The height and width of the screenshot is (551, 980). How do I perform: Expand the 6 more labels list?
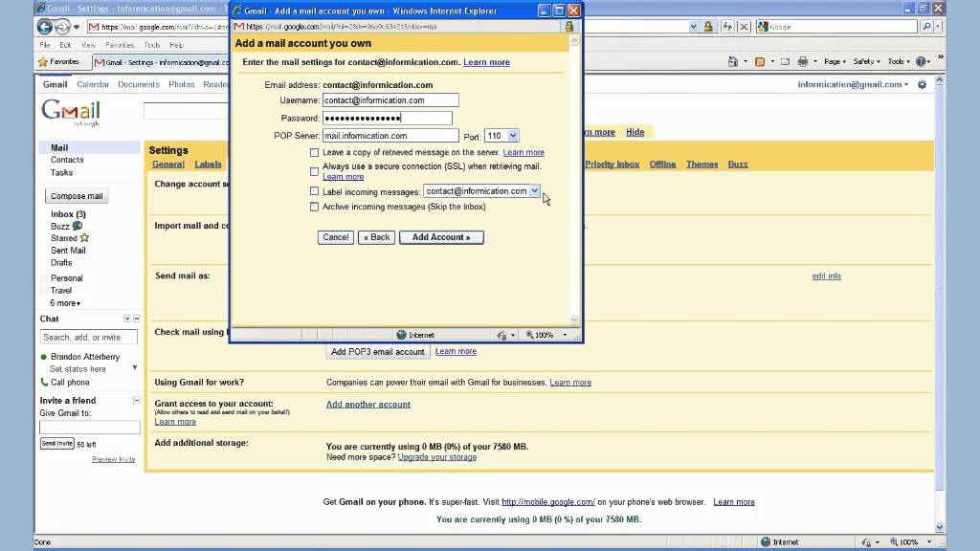[65, 303]
